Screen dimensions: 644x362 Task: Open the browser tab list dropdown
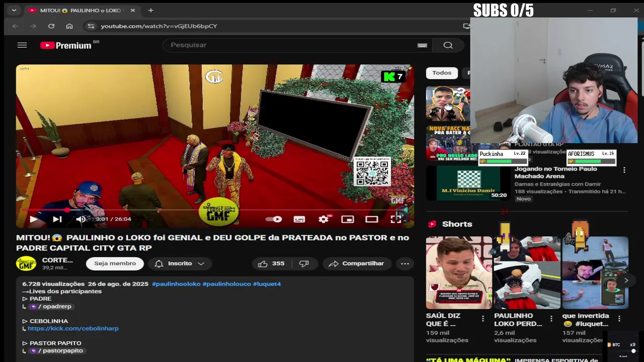coord(14,10)
